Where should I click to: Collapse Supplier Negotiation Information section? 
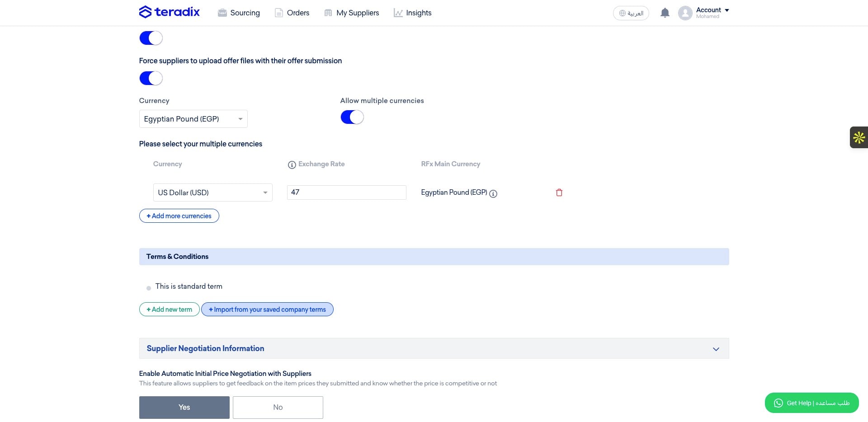716,349
